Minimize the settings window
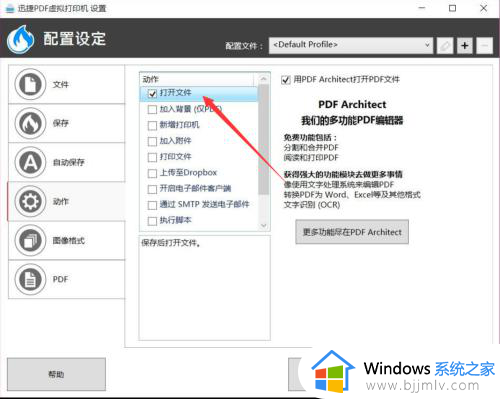The height and width of the screenshot is (399, 500). tap(422, 8)
